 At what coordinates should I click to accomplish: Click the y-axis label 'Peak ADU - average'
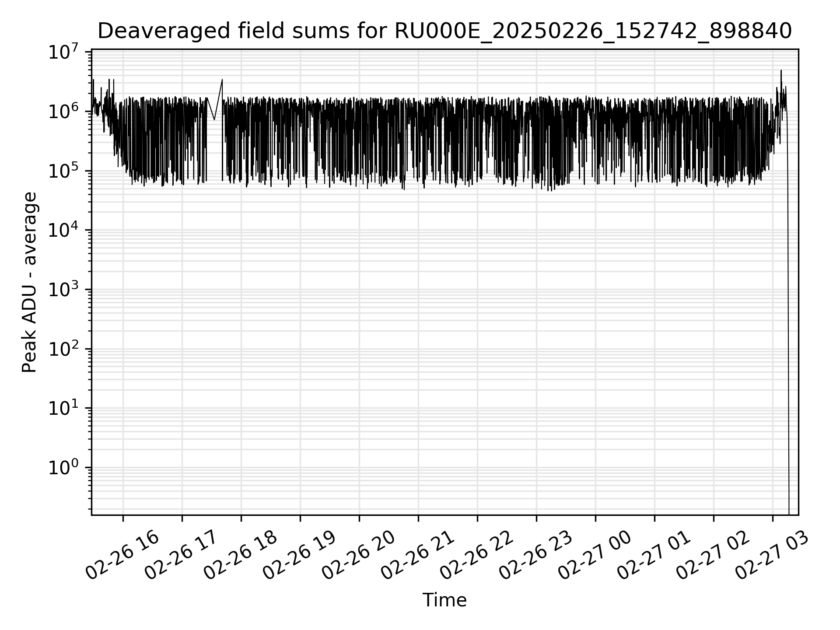coord(30,282)
